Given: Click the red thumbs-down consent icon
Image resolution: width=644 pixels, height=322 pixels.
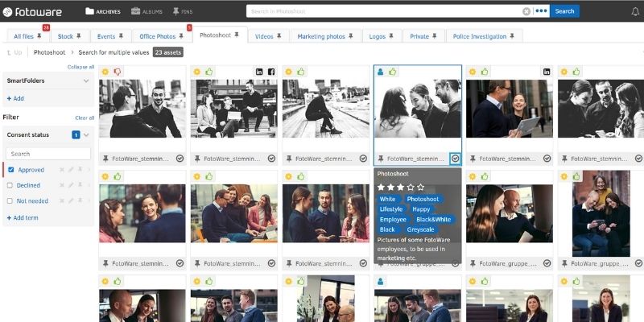Looking at the screenshot, I should click(118, 72).
